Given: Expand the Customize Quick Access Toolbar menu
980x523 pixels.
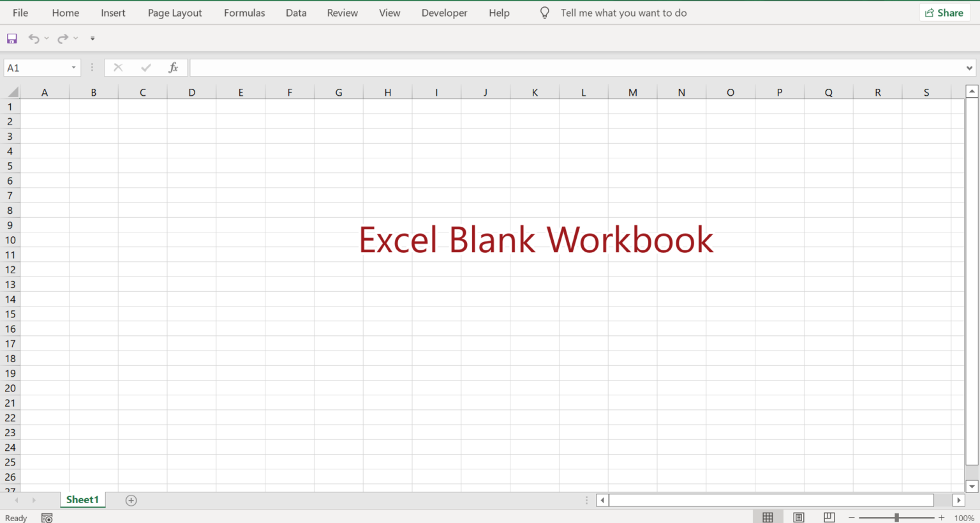Looking at the screenshot, I should 92,38.
